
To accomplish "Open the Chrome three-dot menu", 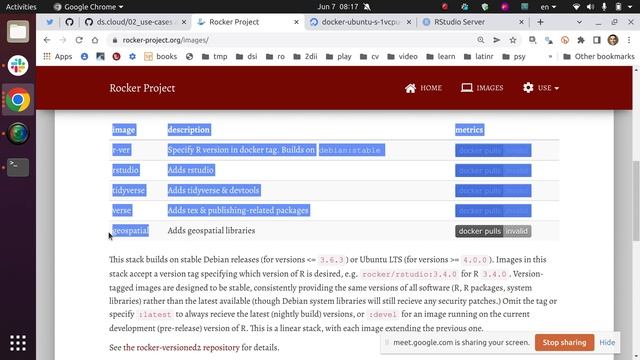I will [629, 40].
